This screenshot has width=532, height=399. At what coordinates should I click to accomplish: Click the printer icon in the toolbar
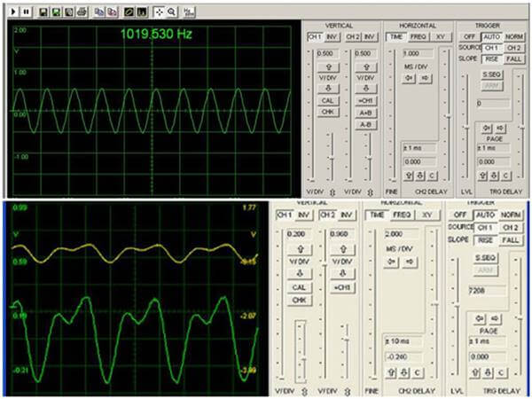(81, 13)
